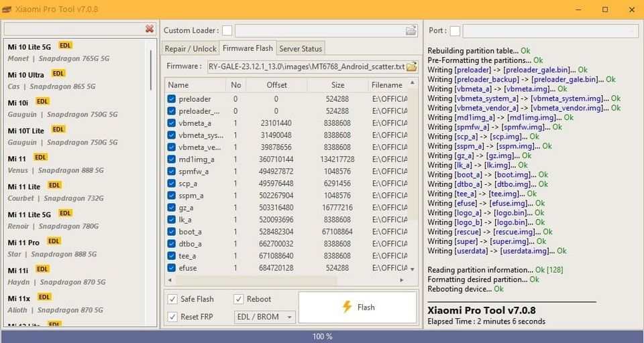Click EDL badge next to Mi 10i

click(42, 101)
